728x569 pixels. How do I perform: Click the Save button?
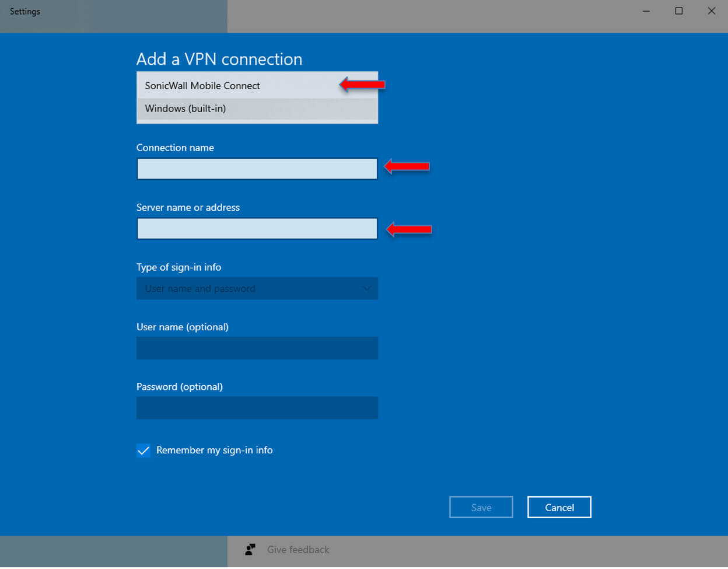pyautogui.click(x=481, y=507)
